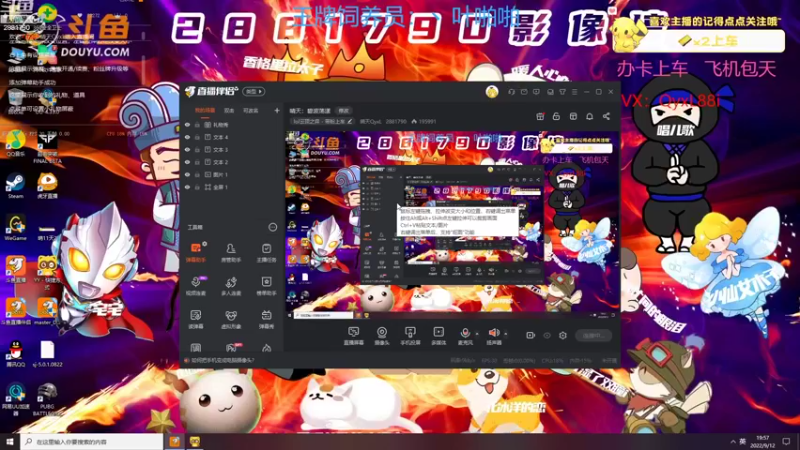
Task: Expand microphone options arrow
Action: (477, 334)
